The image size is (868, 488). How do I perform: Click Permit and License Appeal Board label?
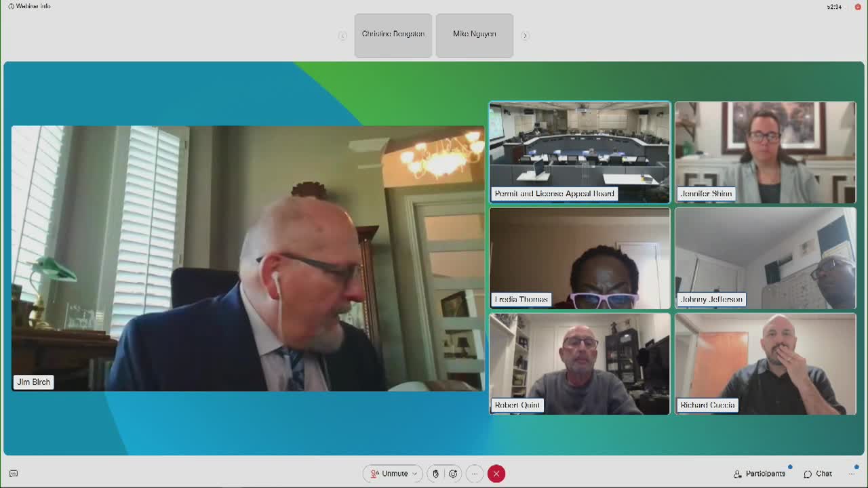click(555, 194)
